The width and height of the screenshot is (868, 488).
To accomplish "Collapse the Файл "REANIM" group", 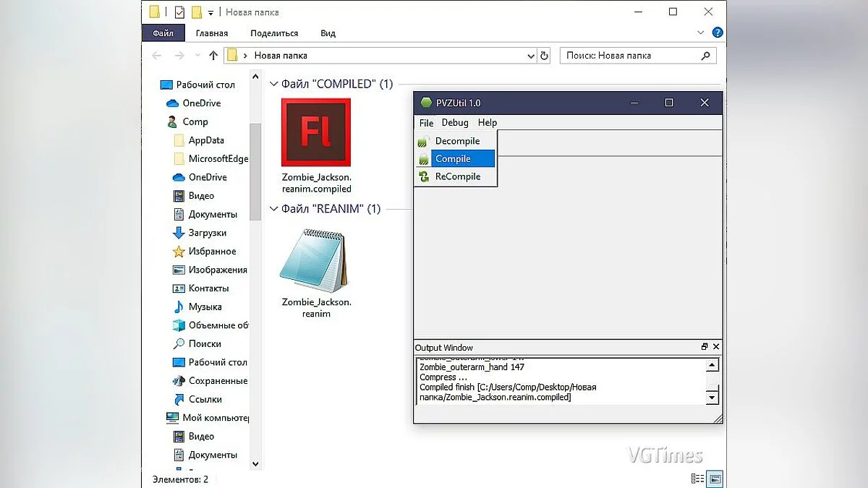I will pyautogui.click(x=274, y=209).
